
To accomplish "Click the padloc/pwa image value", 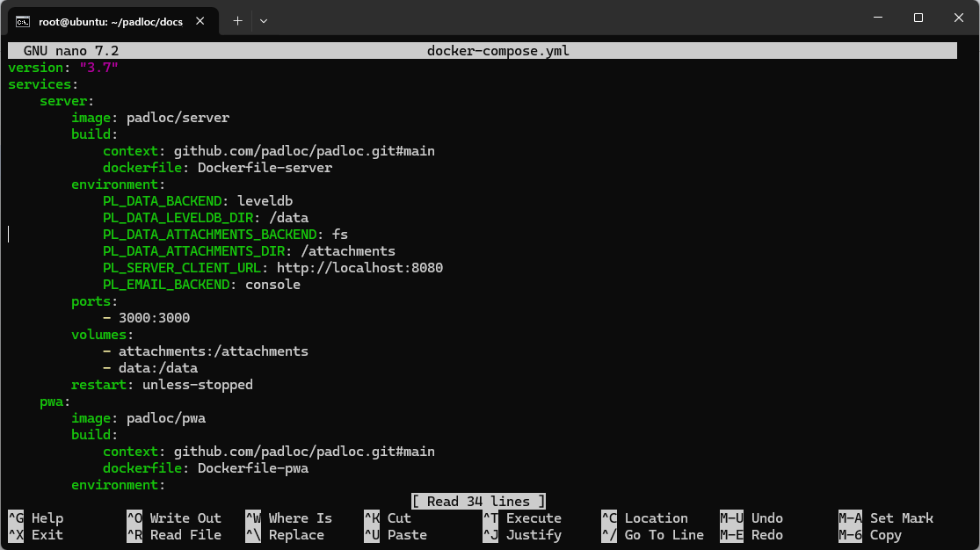I will [166, 418].
